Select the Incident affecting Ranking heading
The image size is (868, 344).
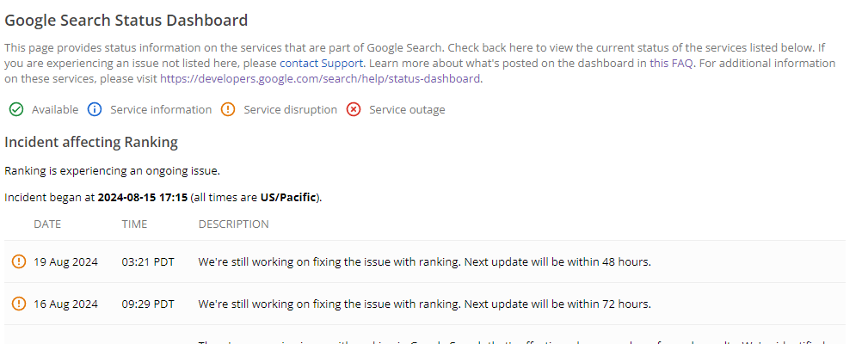[91, 143]
